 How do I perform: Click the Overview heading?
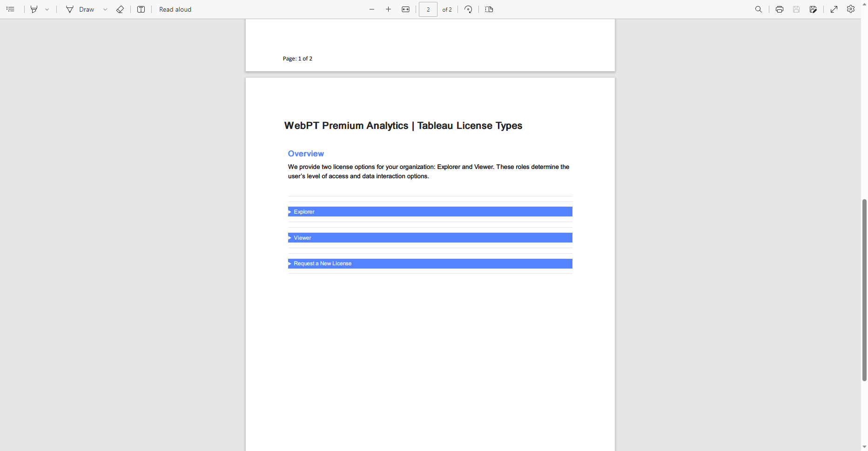[306, 154]
